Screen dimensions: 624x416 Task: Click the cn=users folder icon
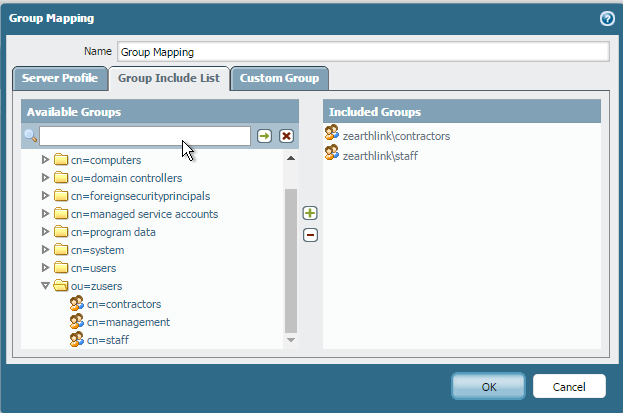(60, 268)
